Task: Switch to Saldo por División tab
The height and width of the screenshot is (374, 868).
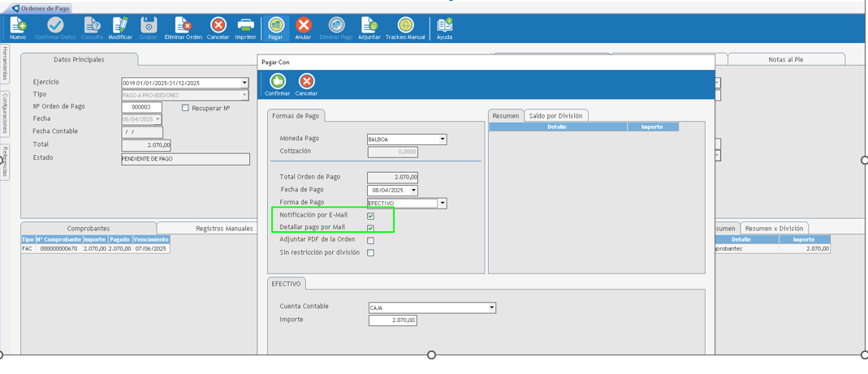Action: point(555,116)
